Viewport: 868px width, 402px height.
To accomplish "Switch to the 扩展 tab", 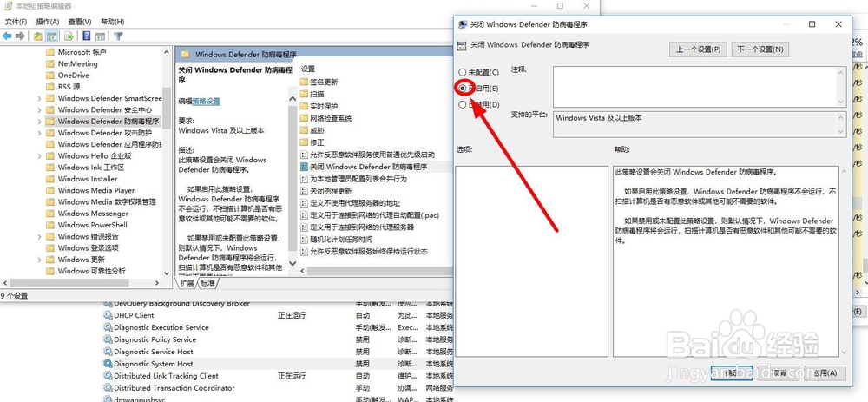I will click(x=187, y=283).
